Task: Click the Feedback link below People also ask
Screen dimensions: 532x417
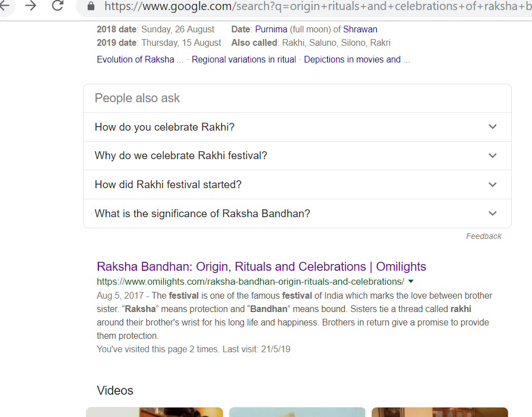Action: coord(483,236)
